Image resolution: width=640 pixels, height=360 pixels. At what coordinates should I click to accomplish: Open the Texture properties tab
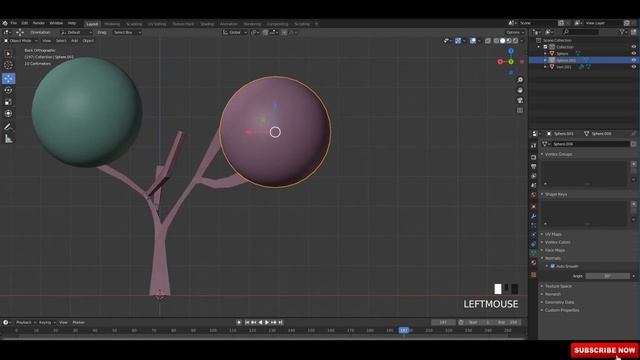tap(533, 275)
